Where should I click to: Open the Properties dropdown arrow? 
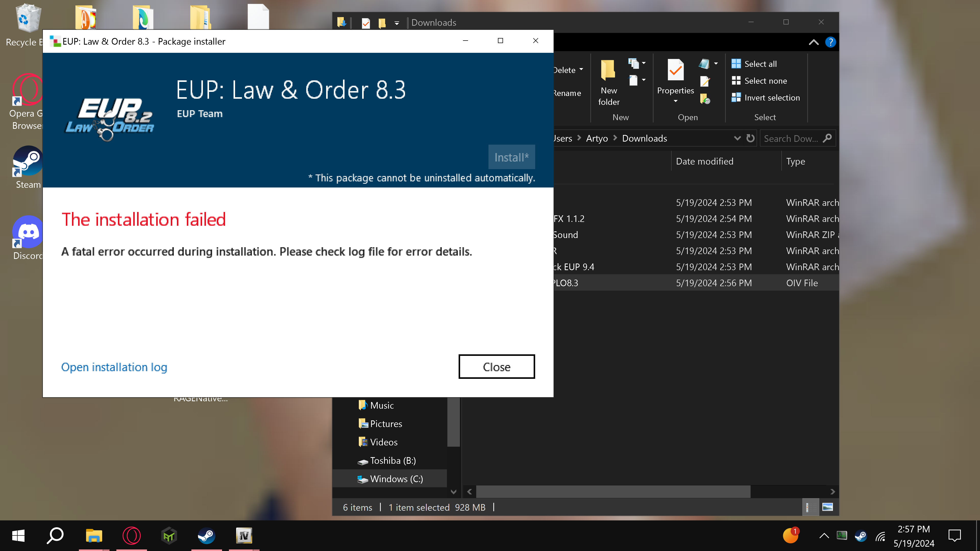(675, 101)
